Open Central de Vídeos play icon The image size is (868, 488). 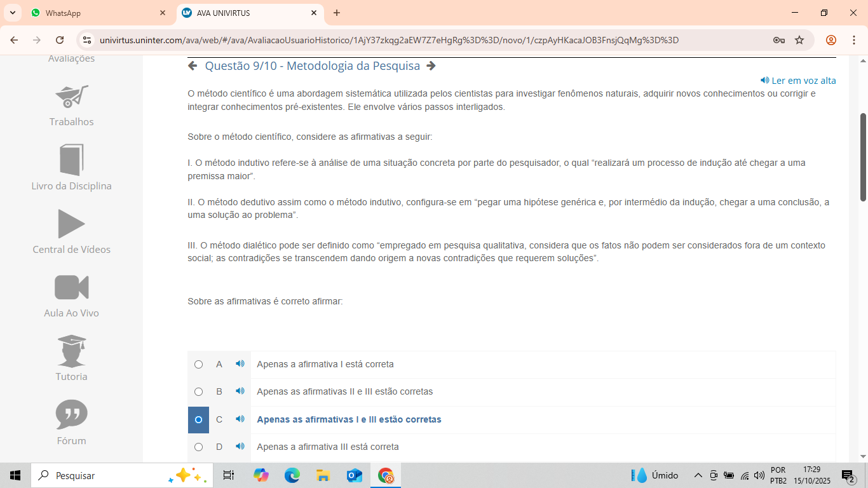point(71,224)
